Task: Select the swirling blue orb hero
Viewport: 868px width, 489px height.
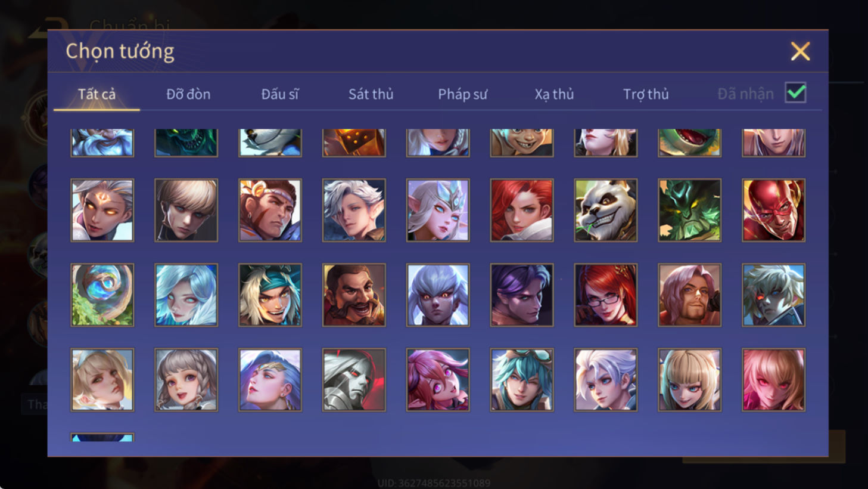Action: click(x=102, y=295)
